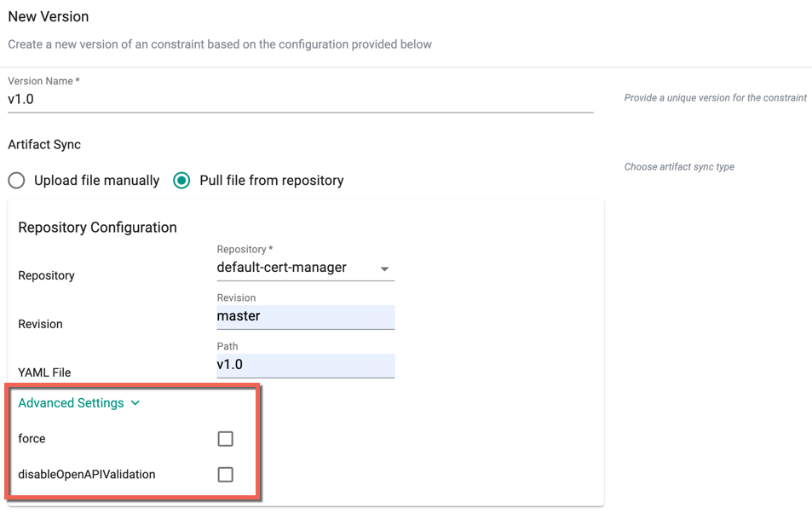Click the 'Provide a unique version' hint text
This screenshot has width=812, height=514.
tap(715, 98)
